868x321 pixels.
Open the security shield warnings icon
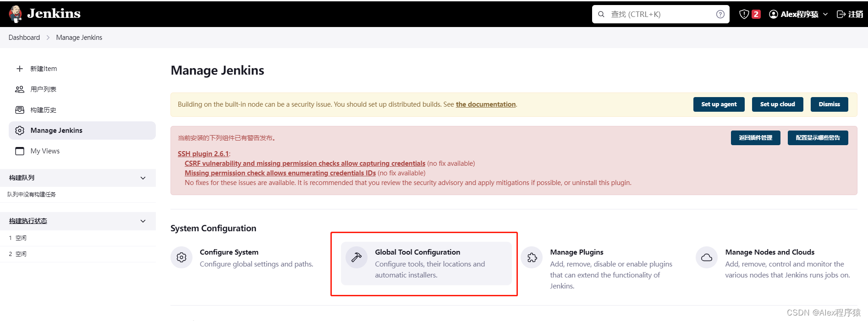tap(744, 14)
